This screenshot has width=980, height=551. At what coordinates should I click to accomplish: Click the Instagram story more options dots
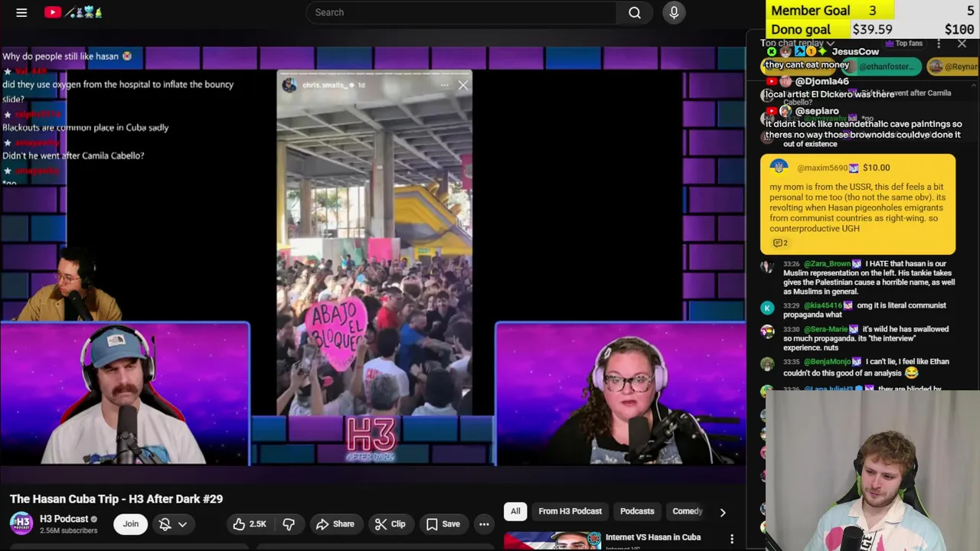coord(445,85)
